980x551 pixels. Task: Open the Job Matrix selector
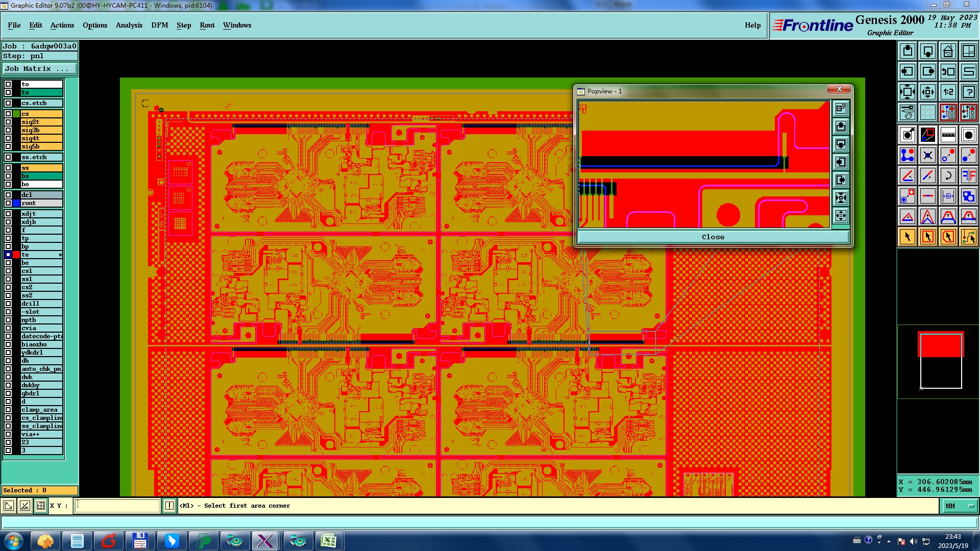(x=40, y=68)
